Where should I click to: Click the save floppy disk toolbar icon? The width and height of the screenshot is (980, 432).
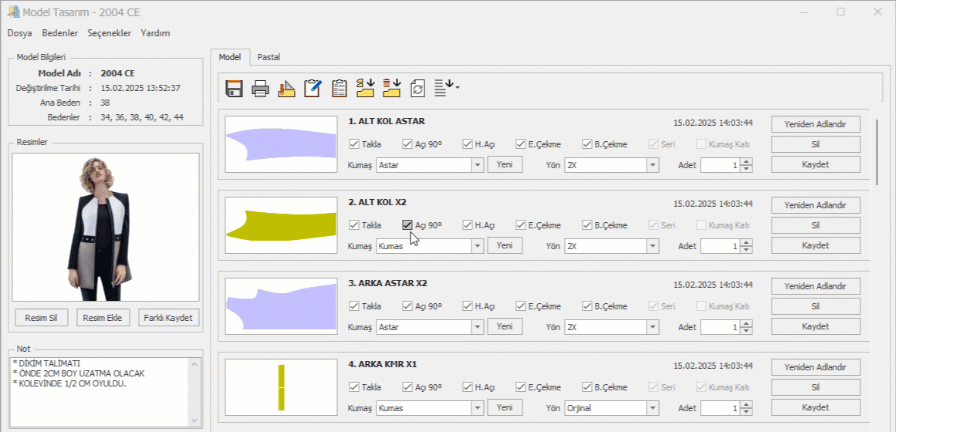(235, 89)
